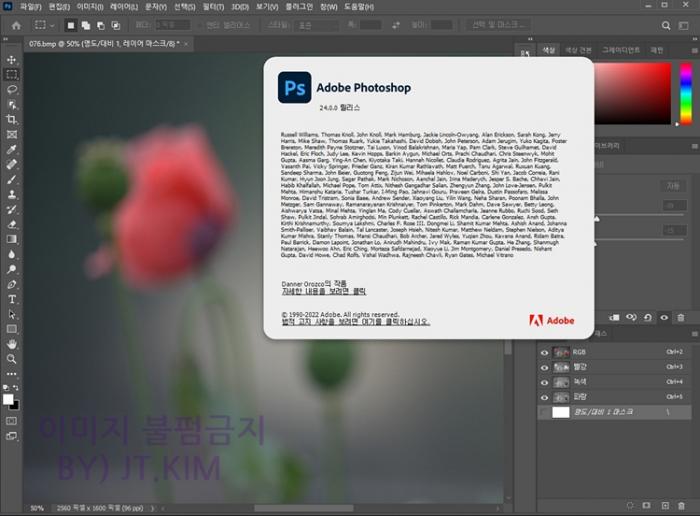Show the 명도/대비 1 마스크 channel visibility box

[x=544, y=412]
